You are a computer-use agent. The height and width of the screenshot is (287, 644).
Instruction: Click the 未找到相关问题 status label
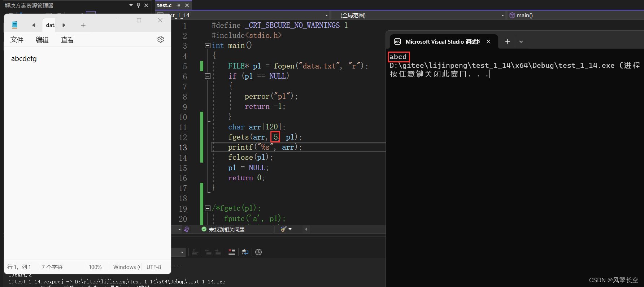tap(227, 229)
